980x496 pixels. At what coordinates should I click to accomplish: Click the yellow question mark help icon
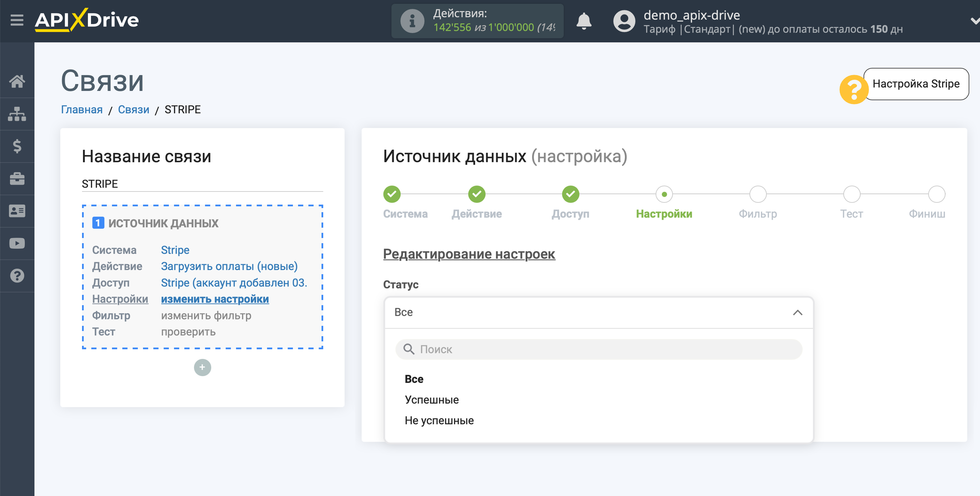point(854,90)
